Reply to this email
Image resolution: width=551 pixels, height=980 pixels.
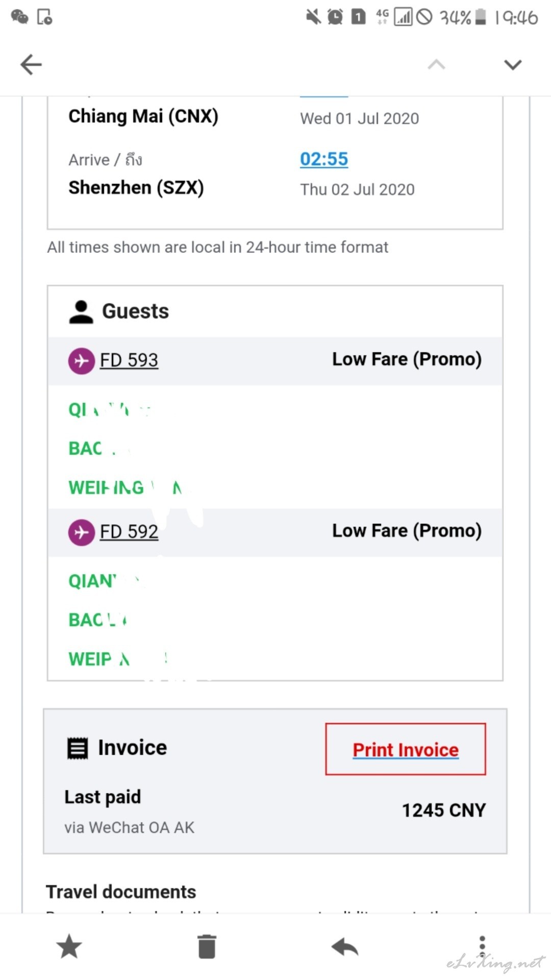pos(345,947)
